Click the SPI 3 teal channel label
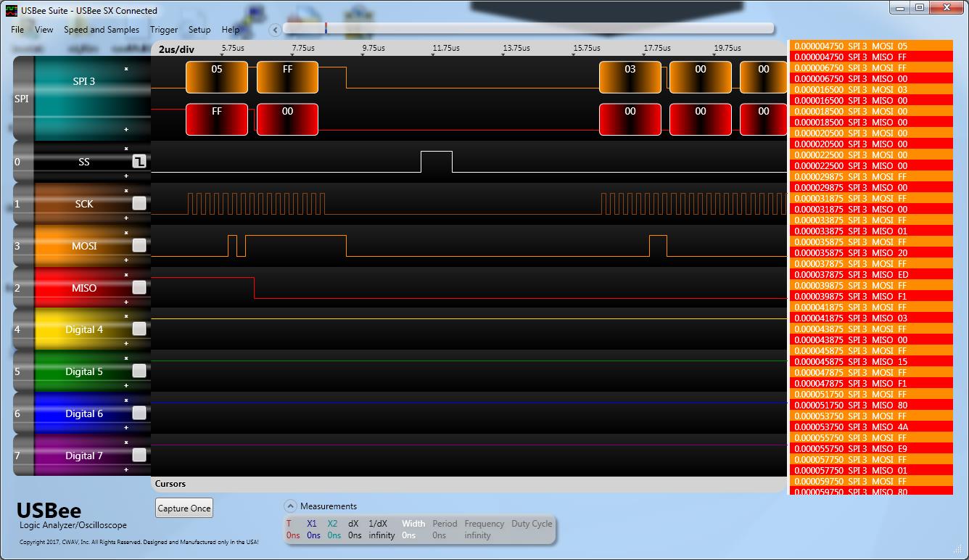969x560 pixels. (x=84, y=81)
